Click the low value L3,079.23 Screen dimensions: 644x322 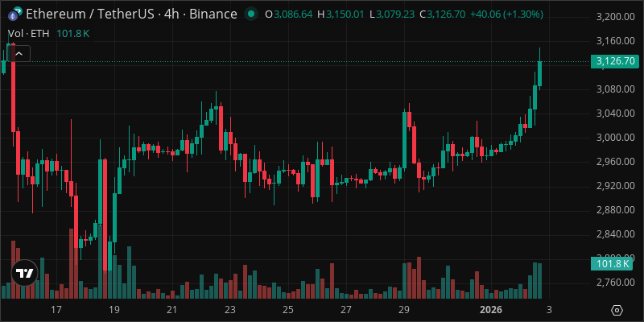[392, 14]
